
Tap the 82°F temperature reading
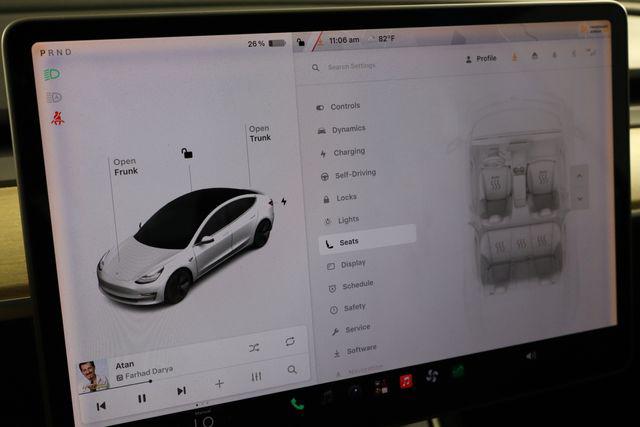pos(386,39)
